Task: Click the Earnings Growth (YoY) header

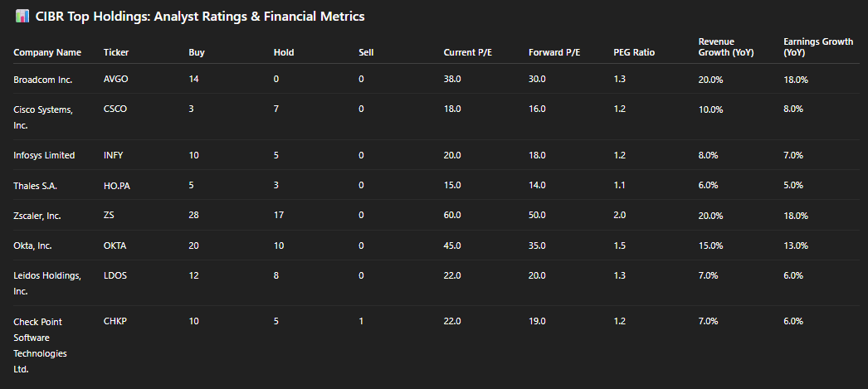Action: pyautogui.click(x=818, y=47)
